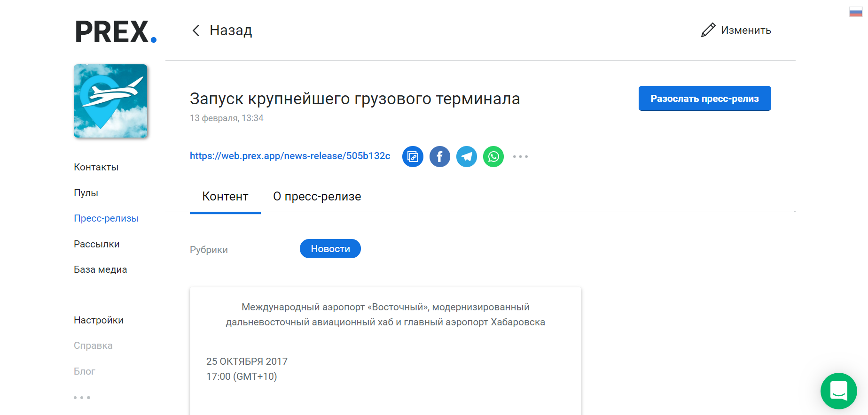The height and width of the screenshot is (415, 868).
Task: Share press release via Telegram
Action: coord(466,156)
